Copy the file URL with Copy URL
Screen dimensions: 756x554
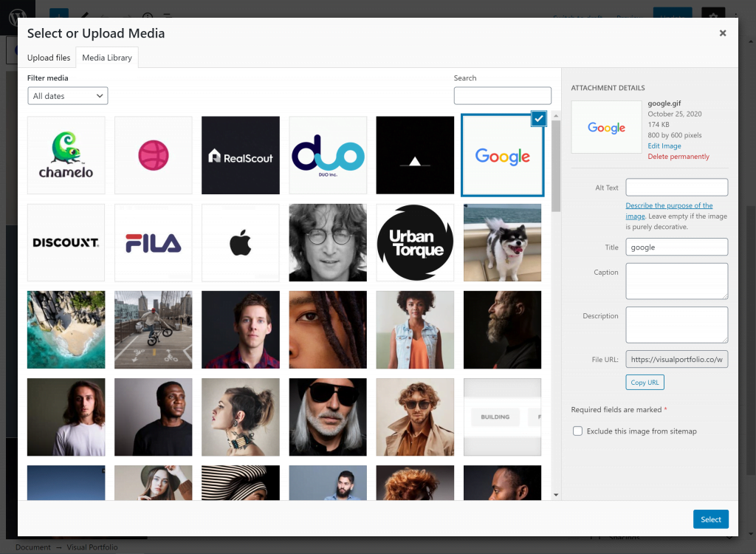645,382
